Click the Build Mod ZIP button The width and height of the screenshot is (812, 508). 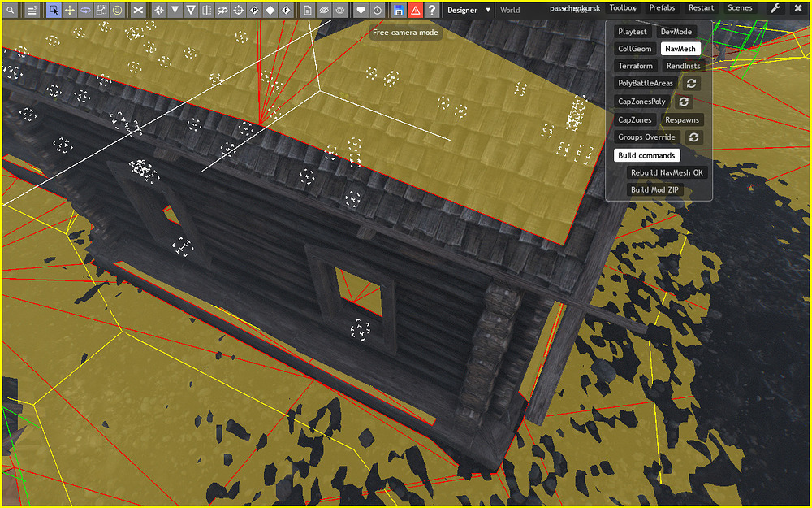654,189
